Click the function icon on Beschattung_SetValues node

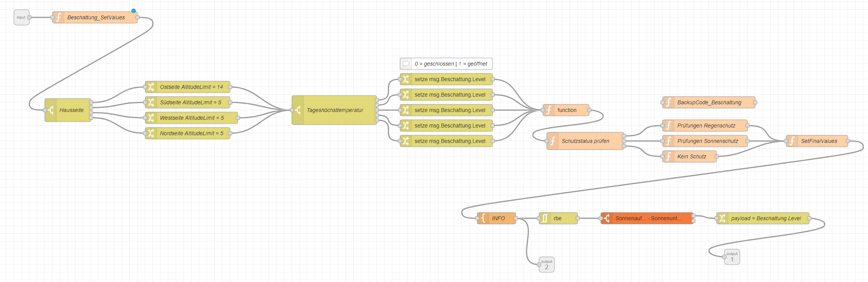59,17
